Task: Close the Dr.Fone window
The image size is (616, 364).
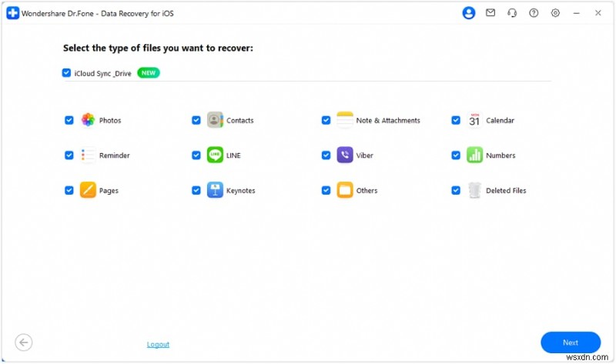Action: coord(598,13)
